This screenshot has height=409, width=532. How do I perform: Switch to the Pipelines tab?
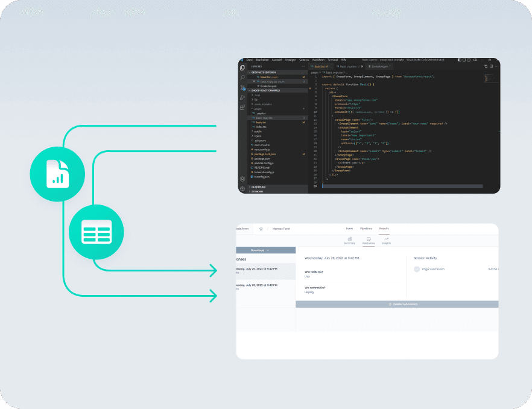(366, 229)
